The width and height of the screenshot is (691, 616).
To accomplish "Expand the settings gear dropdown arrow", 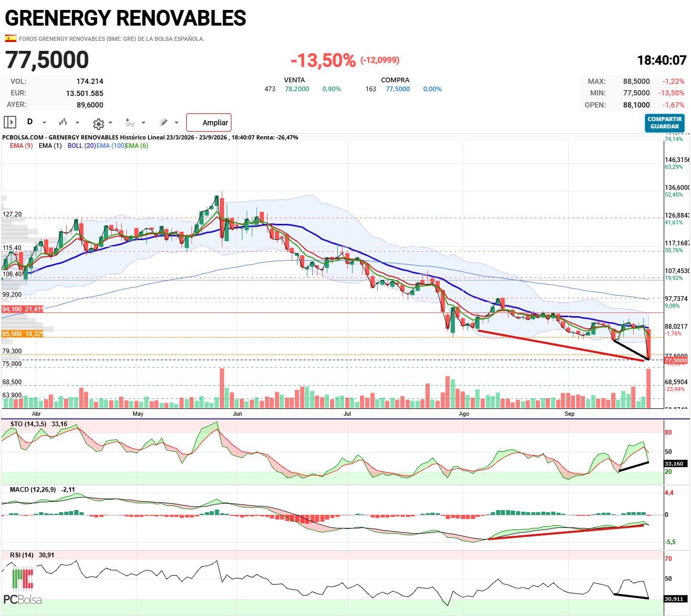I will 110,123.
